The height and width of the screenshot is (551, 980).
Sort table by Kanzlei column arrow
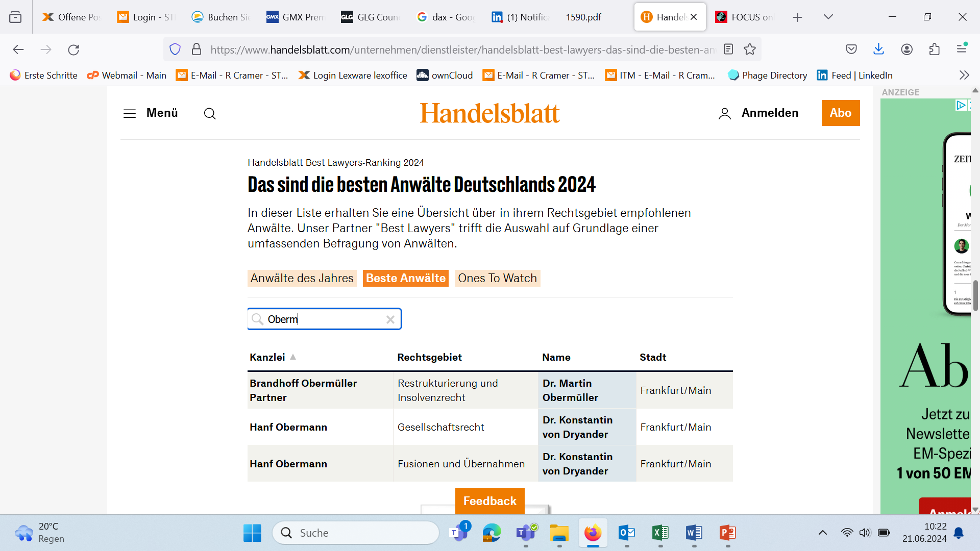[x=293, y=357]
